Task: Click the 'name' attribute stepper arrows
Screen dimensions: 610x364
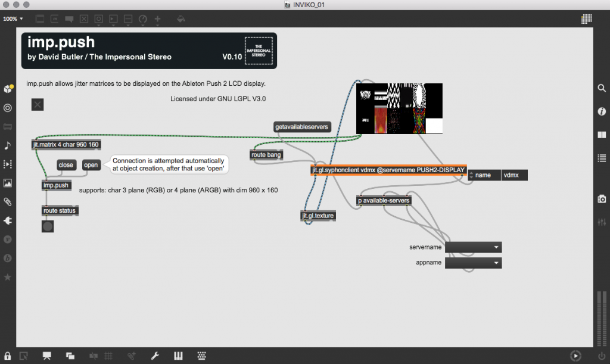Action: coord(472,175)
